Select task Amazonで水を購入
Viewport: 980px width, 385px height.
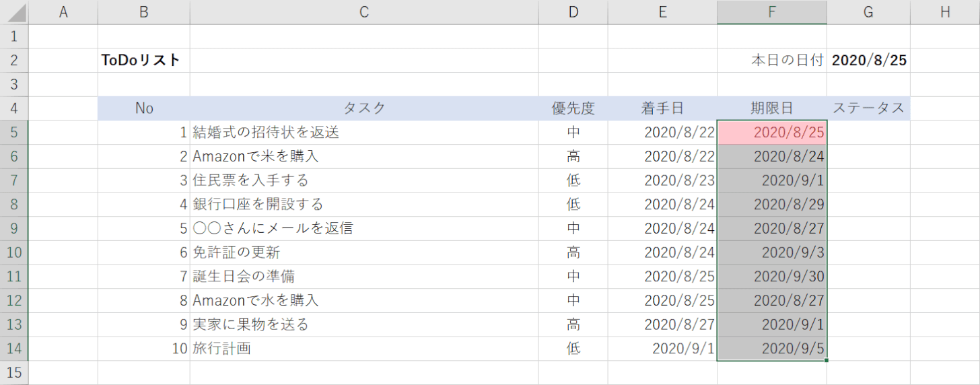364,301
